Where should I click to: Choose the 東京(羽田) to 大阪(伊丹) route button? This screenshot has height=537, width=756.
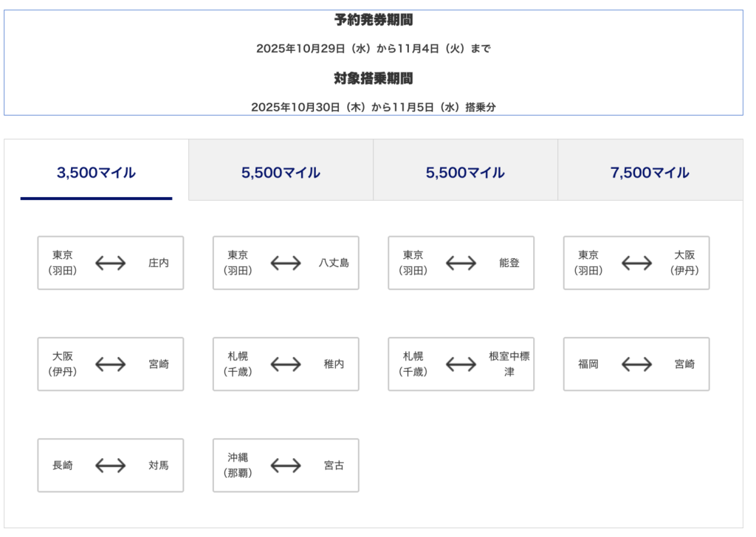[x=636, y=263]
